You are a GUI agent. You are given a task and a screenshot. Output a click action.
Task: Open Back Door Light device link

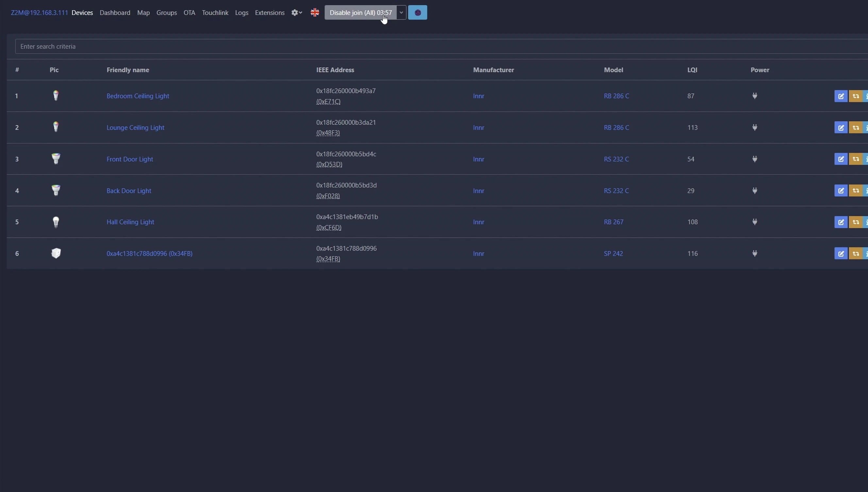[x=129, y=191]
